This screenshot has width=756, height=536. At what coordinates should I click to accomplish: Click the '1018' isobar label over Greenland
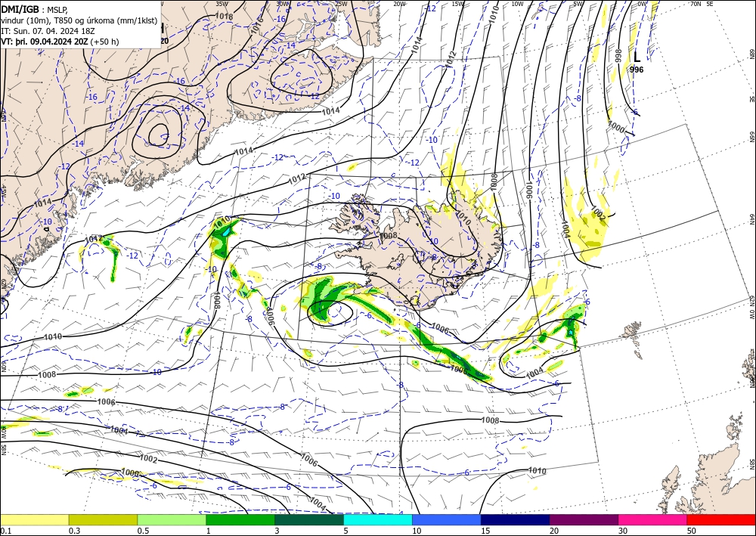[x=225, y=16]
